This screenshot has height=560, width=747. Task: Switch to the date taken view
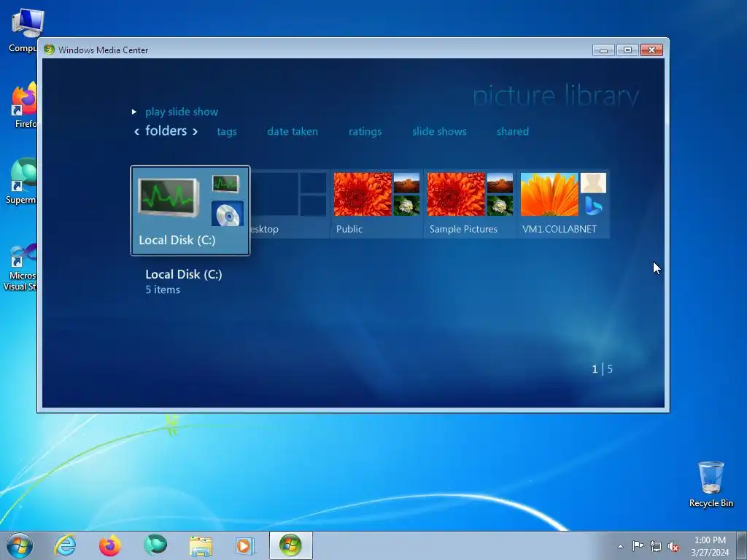(x=293, y=131)
